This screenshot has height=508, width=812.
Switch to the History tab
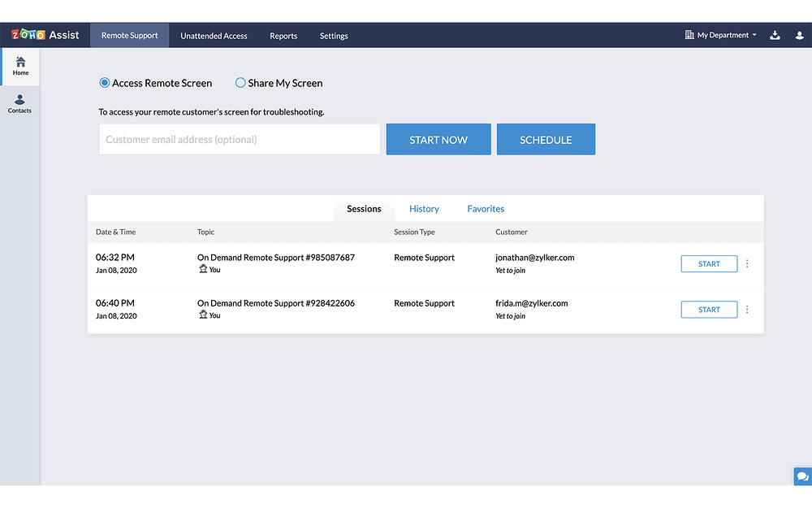coord(424,208)
